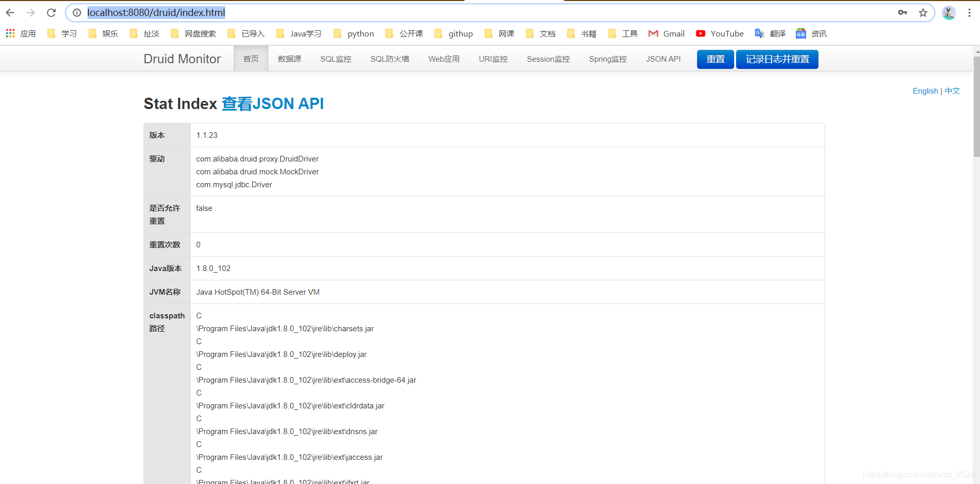Click the saved password key icon
The width and height of the screenshot is (980, 484).
coord(902,12)
